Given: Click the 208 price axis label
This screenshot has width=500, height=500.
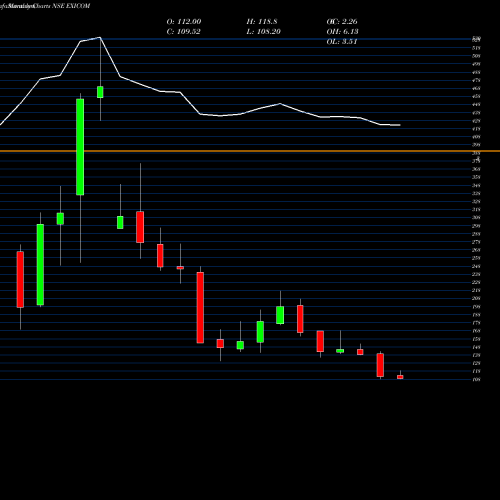Looking at the screenshot, I should 477,298.
